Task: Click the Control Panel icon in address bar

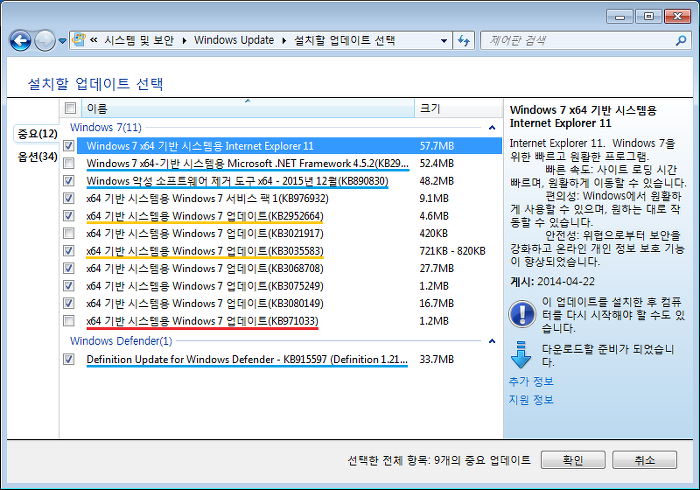Action: pos(79,40)
